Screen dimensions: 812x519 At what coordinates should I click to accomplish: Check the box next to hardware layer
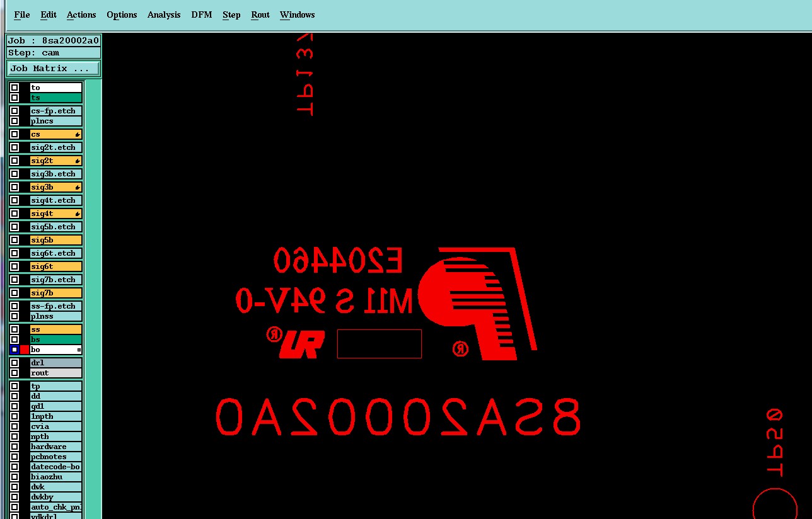pos(14,447)
